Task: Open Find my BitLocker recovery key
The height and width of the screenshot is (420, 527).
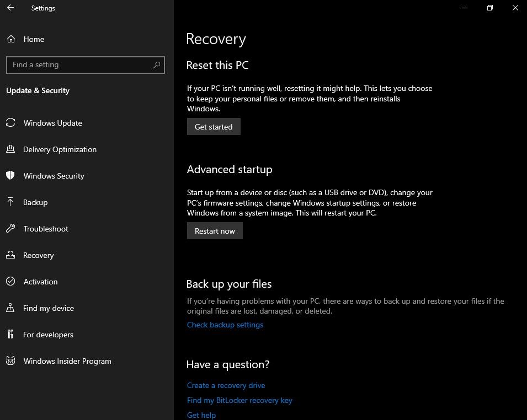Action: click(x=239, y=400)
